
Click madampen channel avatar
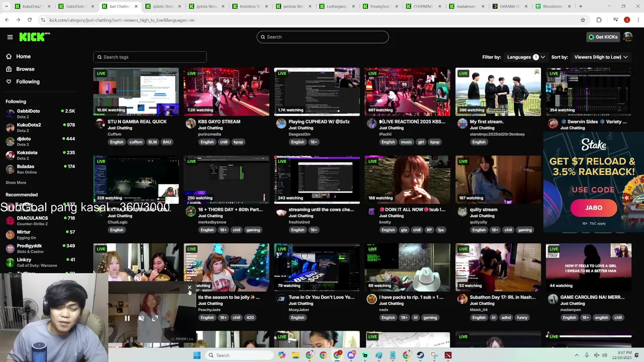[x=552, y=299]
